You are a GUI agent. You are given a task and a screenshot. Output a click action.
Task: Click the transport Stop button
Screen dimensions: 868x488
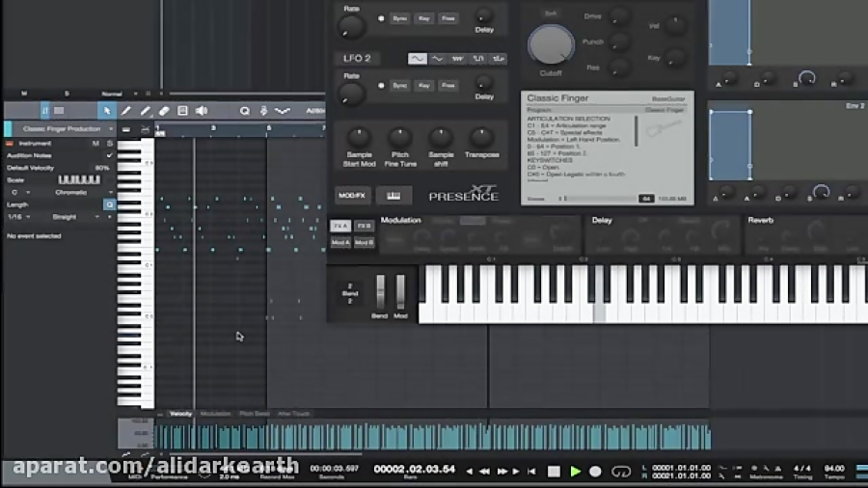coord(554,472)
